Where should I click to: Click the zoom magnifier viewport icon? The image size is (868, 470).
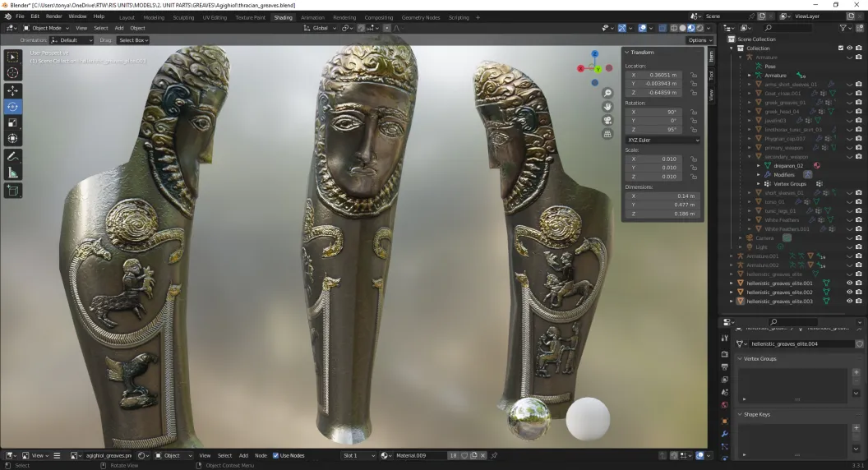click(x=607, y=93)
